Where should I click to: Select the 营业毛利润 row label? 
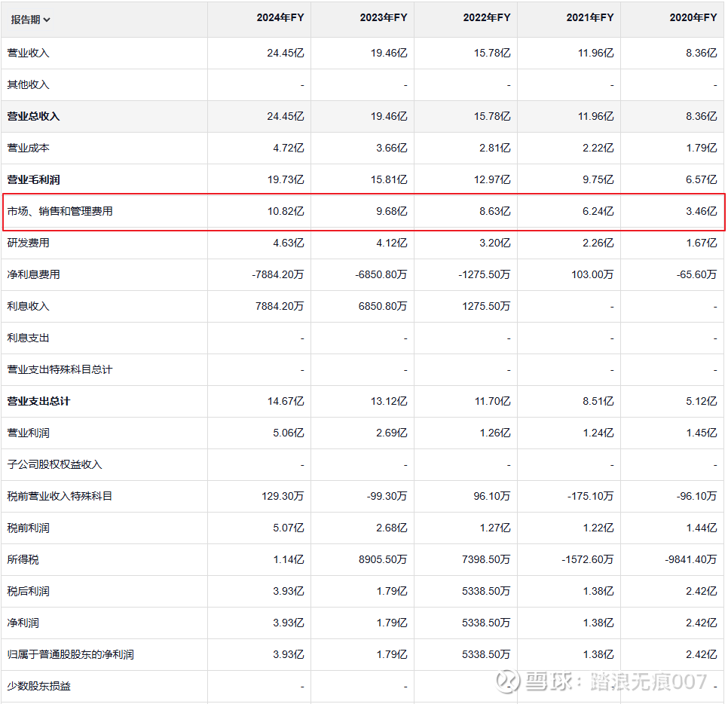coord(33,180)
